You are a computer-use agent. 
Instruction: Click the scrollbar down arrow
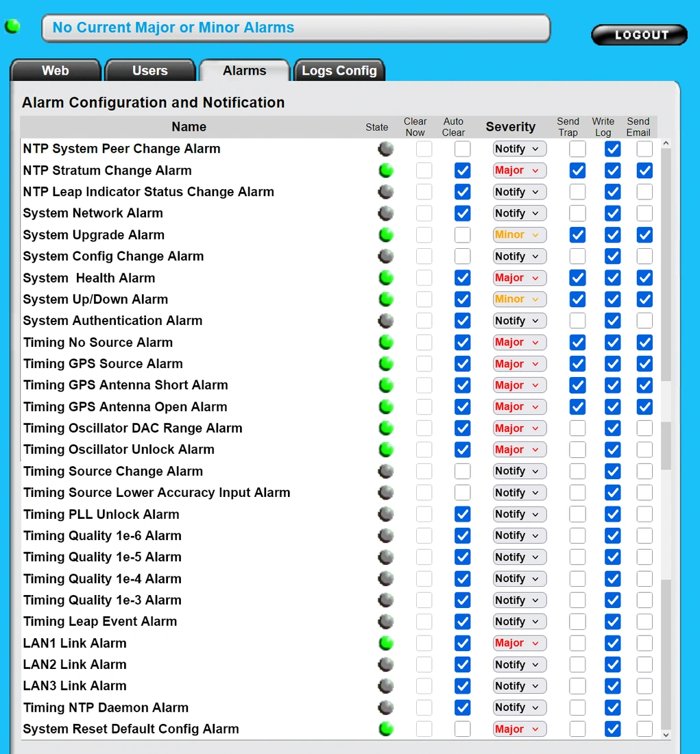pyautogui.click(x=666, y=733)
